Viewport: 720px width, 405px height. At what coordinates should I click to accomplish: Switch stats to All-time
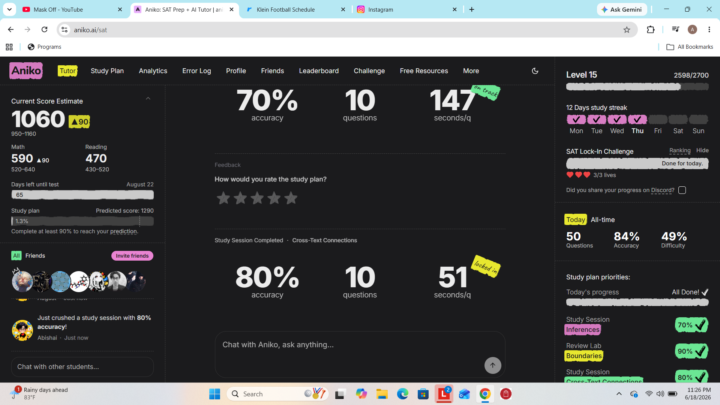click(602, 220)
